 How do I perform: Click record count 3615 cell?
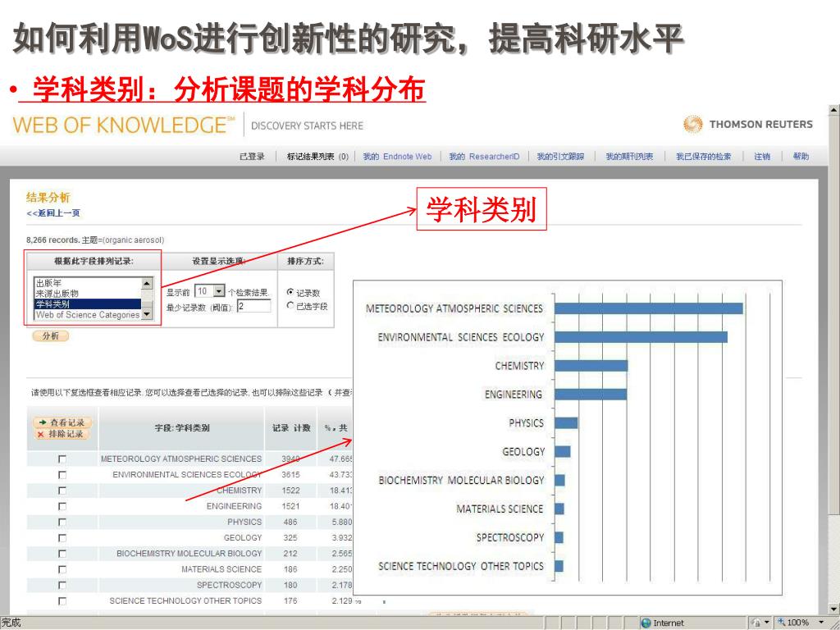coord(291,475)
